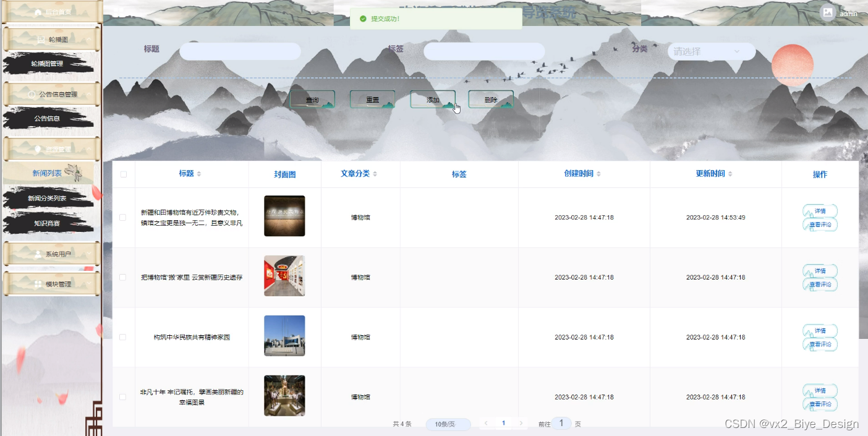Screen dimensions: 868x436
Task: Open the 分类 请选择 dropdown
Action: 712,51
